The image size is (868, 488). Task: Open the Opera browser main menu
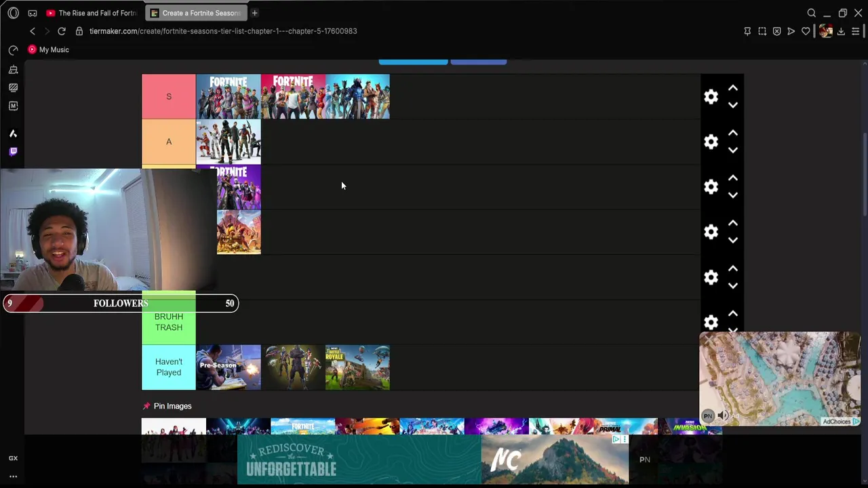pyautogui.click(x=13, y=13)
